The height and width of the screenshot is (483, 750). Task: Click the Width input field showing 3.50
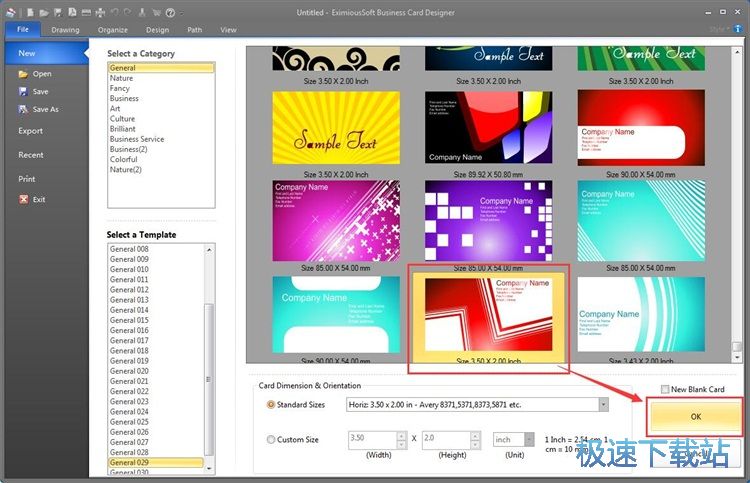point(373,439)
